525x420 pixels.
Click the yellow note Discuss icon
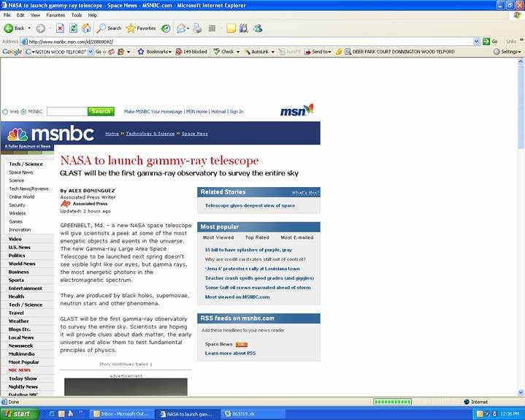[x=231, y=28]
